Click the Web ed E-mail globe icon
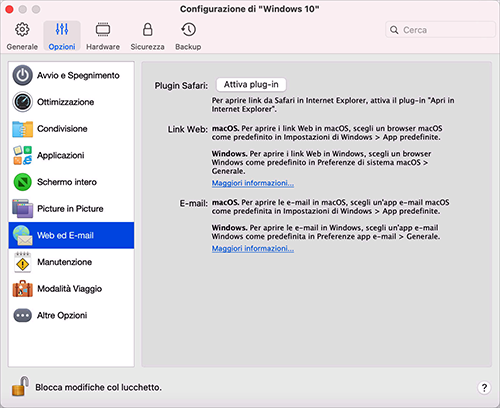 point(23,235)
